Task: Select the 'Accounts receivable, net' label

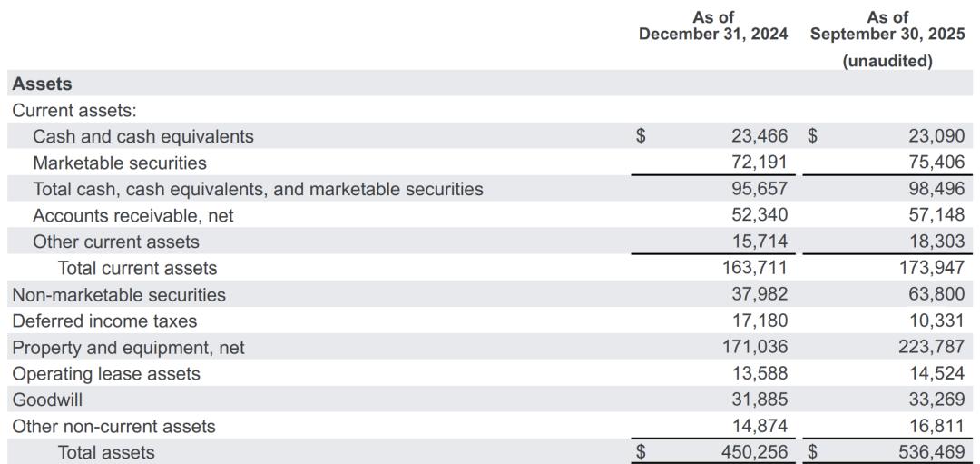Action: tap(133, 215)
